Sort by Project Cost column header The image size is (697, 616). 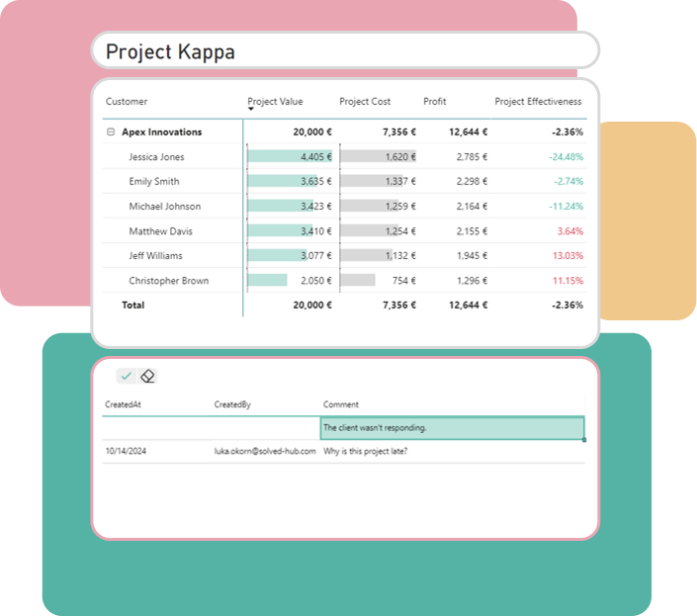coord(365,101)
